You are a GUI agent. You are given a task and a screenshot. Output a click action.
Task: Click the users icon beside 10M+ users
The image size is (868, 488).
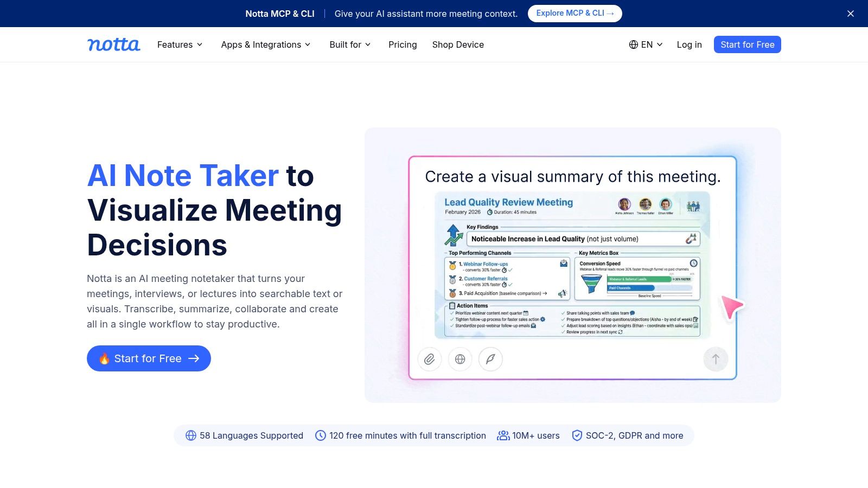[503, 435]
